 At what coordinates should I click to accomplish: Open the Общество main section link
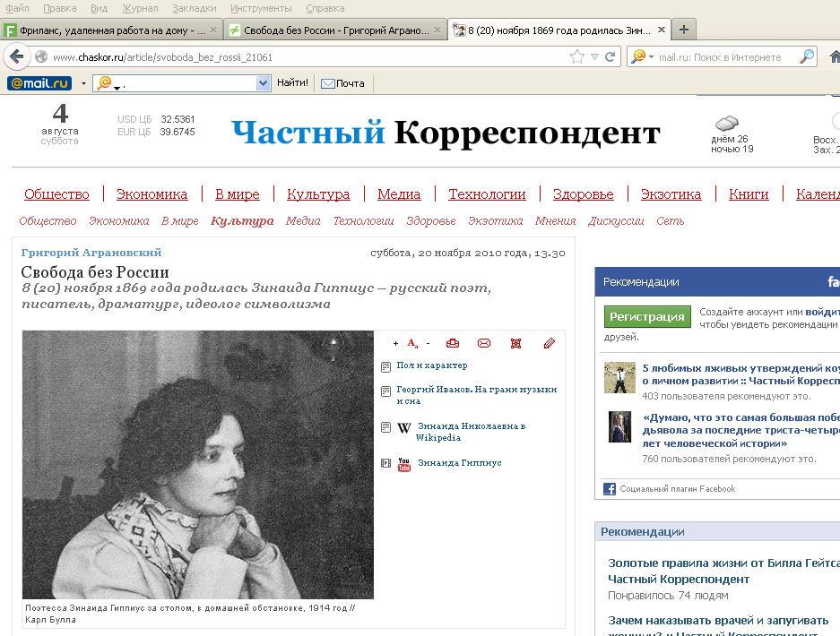56,194
